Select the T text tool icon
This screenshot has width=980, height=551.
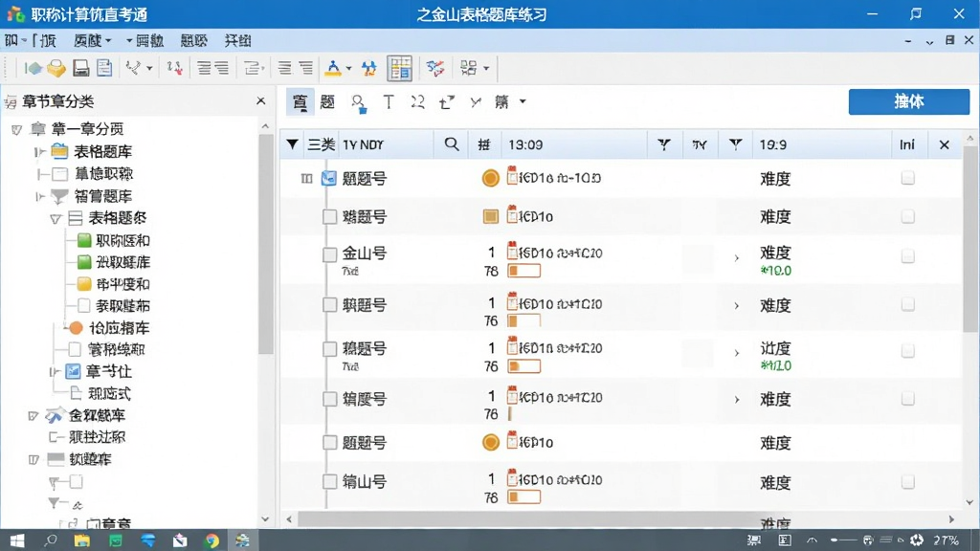(389, 102)
